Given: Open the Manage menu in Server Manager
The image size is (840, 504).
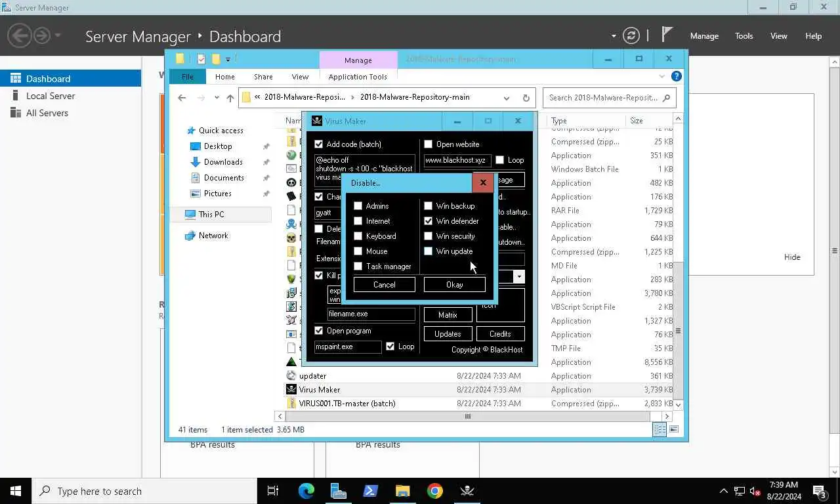Looking at the screenshot, I should [704, 36].
